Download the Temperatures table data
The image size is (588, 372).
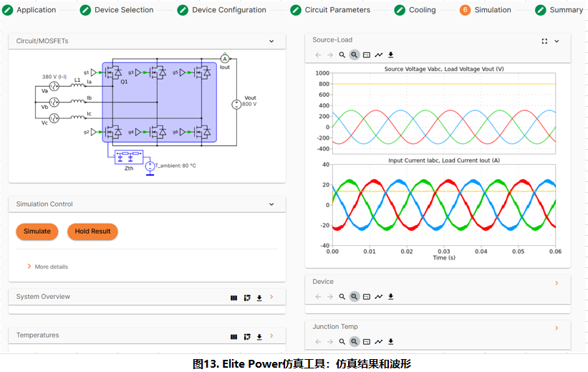pyautogui.click(x=259, y=336)
